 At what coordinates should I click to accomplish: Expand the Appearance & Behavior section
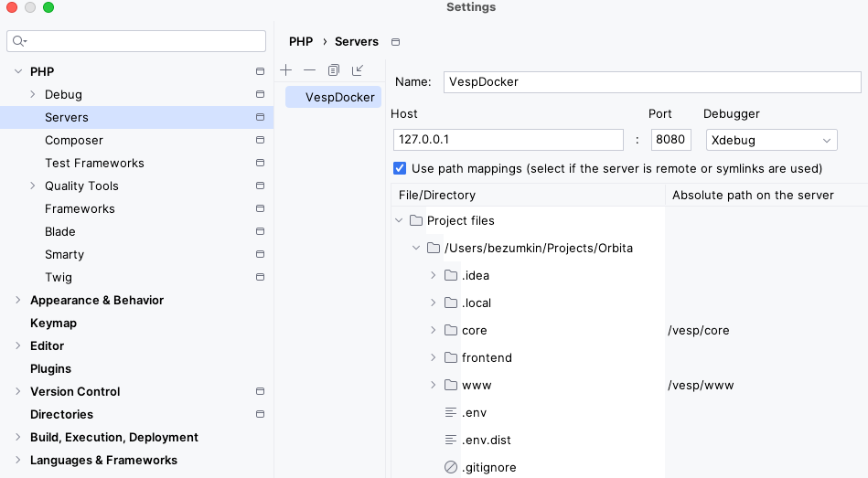point(18,300)
